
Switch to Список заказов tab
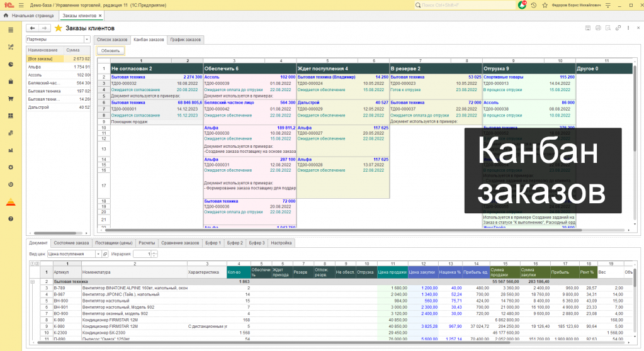pos(111,40)
